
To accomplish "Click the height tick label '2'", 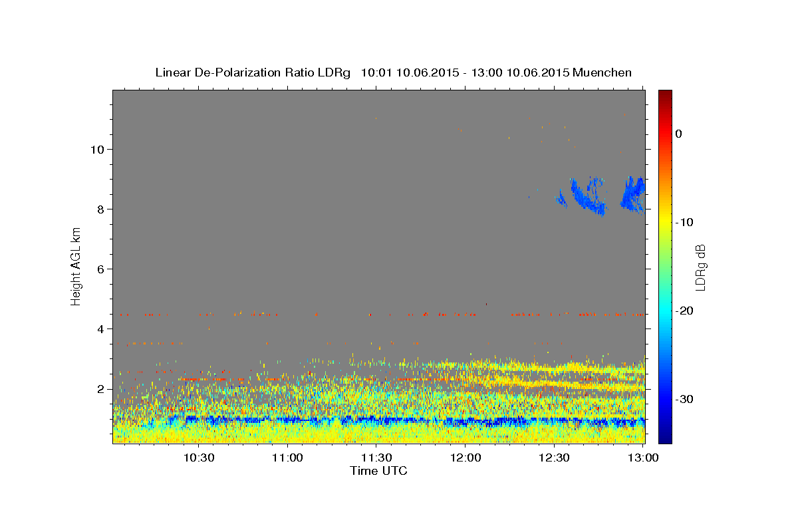I will click(101, 388).
